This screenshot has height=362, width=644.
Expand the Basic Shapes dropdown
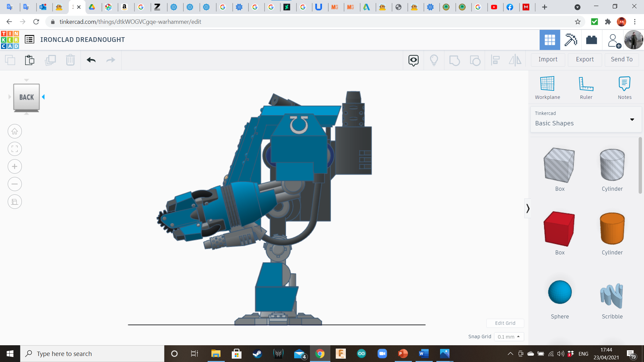[x=632, y=120]
